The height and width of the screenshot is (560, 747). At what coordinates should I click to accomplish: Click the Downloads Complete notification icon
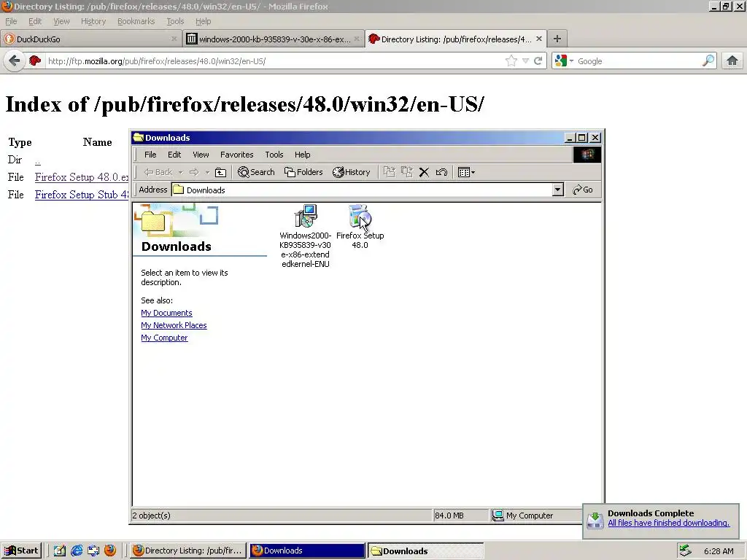coord(595,520)
